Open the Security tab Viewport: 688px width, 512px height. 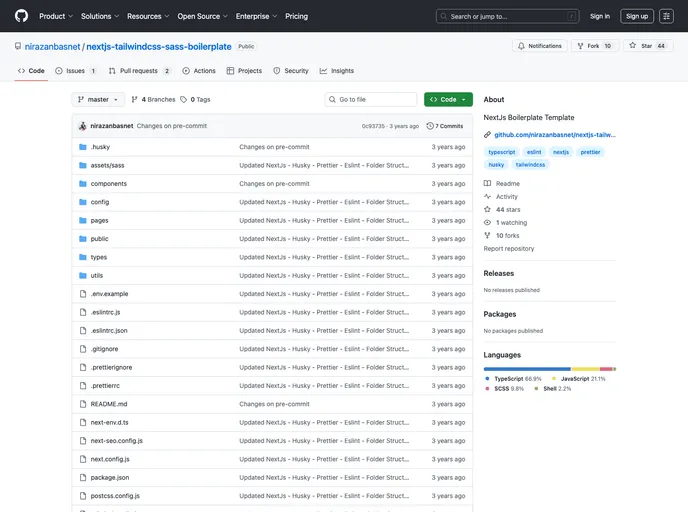[291, 71]
